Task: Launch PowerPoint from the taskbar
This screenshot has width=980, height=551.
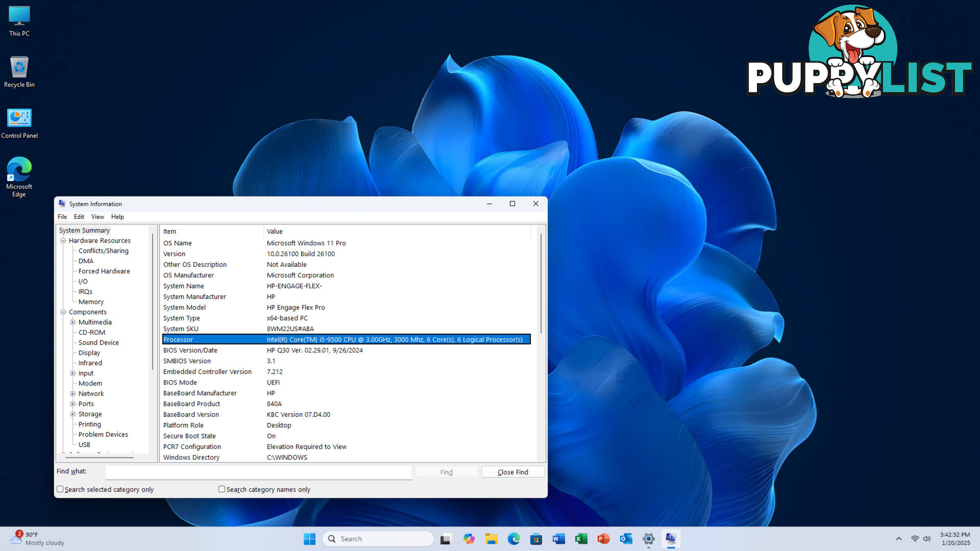Action: 603,539
